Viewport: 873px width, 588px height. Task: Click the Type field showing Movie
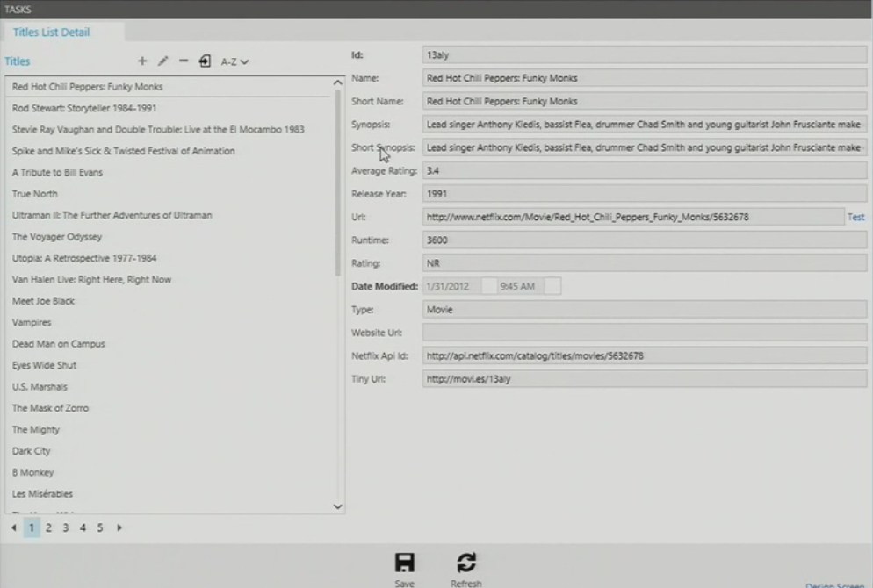click(x=644, y=309)
